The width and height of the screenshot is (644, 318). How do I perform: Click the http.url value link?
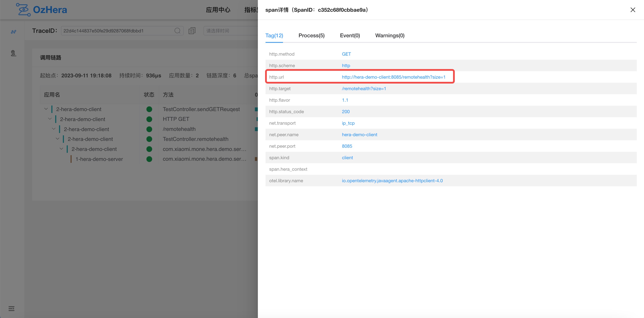coord(394,77)
